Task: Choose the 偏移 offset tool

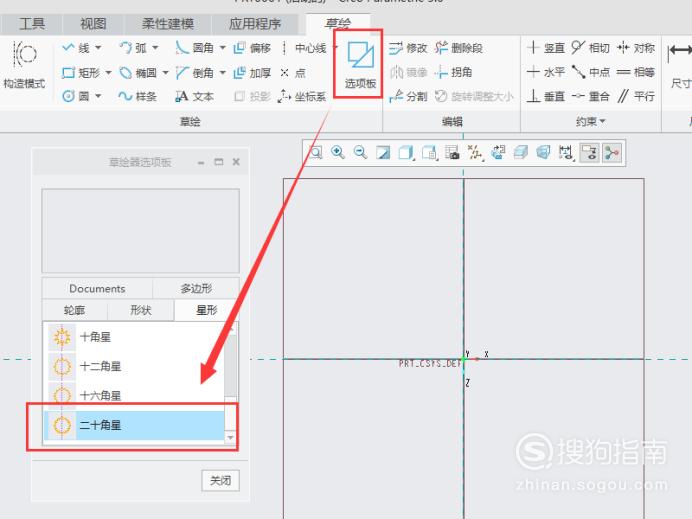Action: tap(252, 48)
